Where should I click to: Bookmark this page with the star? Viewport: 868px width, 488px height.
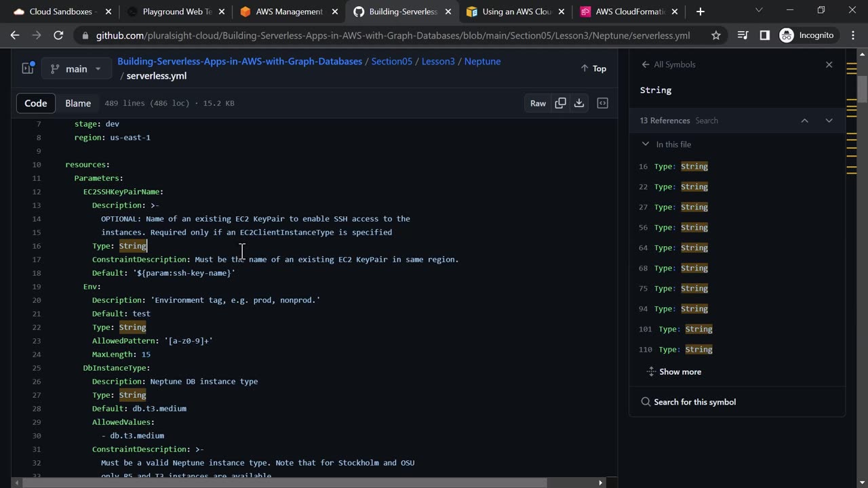tap(716, 35)
